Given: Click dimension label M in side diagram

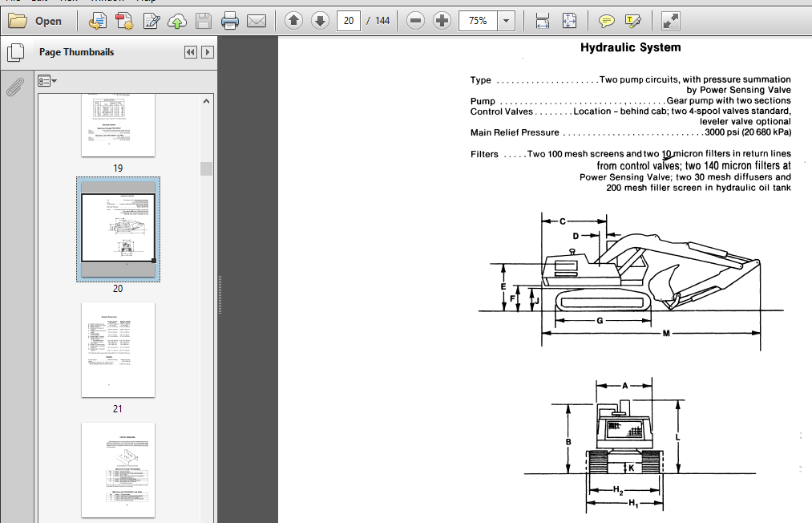Looking at the screenshot, I should pyautogui.click(x=666, y=333).
